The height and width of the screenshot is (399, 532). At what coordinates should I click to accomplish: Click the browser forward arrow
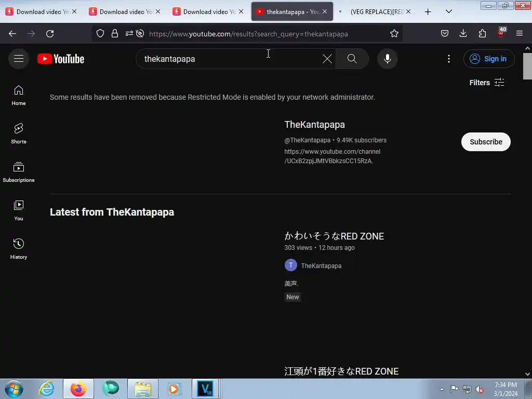point(31,34)
